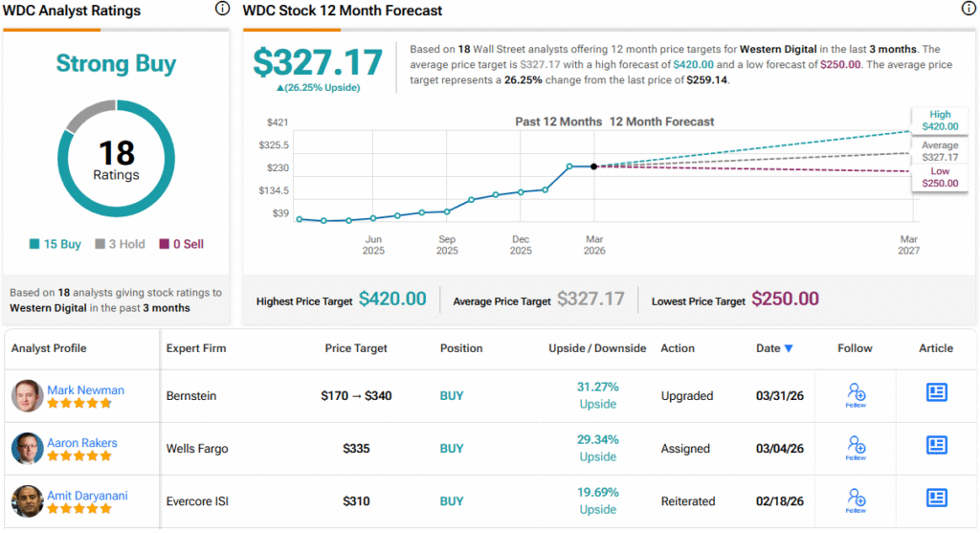The height and width of the screenshot is (533, 980).
Task: Click info icon beside 12 Month Forecast
Action: pyautogui.click(x=968, y=10)
